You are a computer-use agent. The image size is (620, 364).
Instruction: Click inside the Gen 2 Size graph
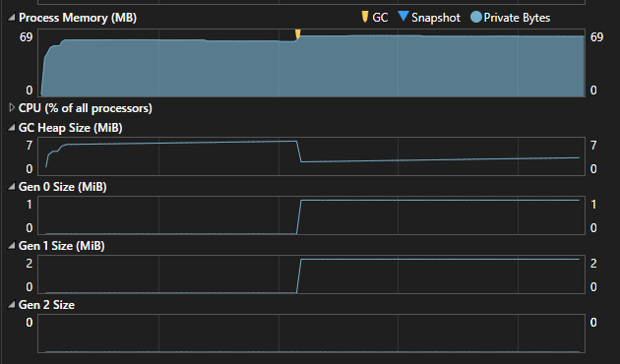pyautogui.click(x=311, y=334)
